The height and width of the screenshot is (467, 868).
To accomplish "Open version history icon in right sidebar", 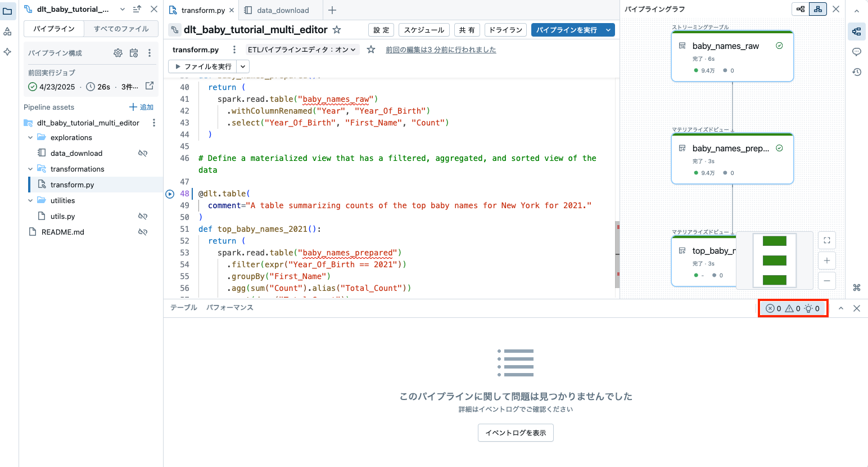I will 857,72.
